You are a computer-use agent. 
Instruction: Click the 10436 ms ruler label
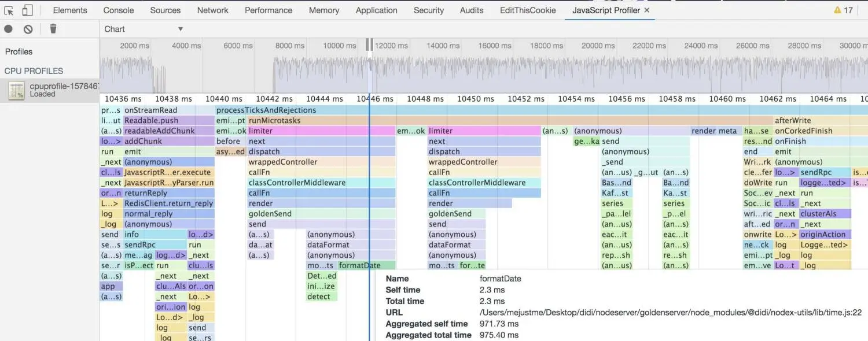coord(123,99)
